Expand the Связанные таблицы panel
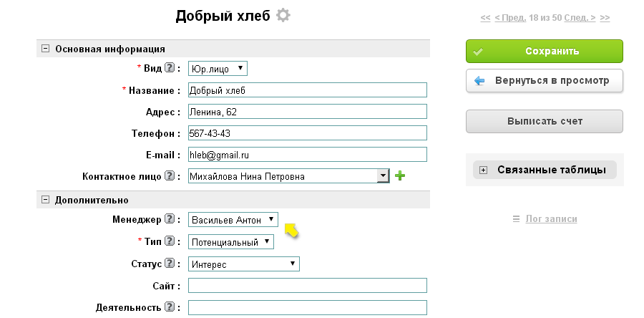This screenshot has width=644, height=318. (x=484, y=170)
